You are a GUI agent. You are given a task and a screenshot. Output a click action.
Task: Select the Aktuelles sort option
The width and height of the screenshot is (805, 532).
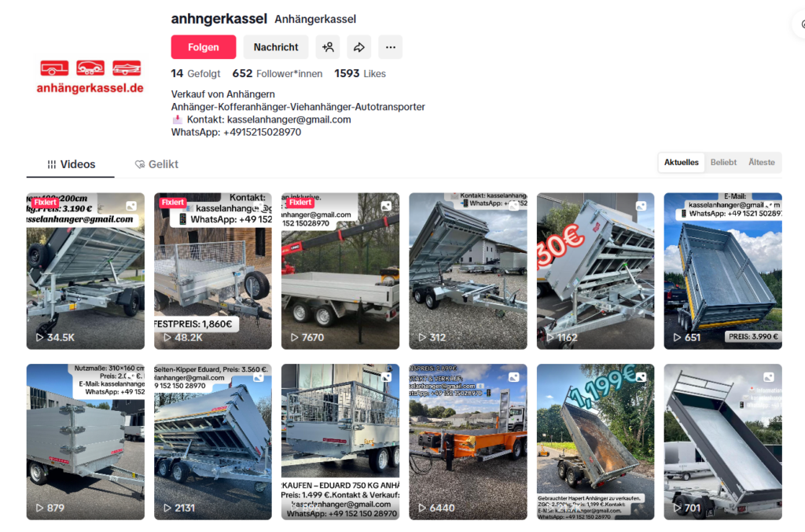click(x=682, y=162)
